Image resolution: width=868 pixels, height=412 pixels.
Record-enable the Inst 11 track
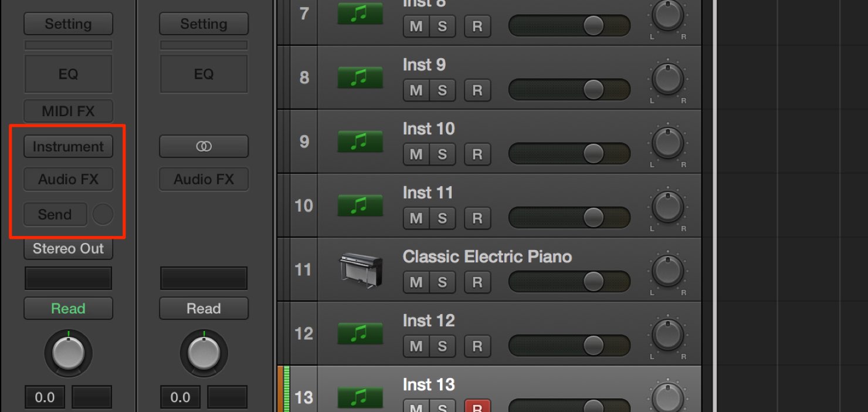pyautogui.click(x=477, y=218)
